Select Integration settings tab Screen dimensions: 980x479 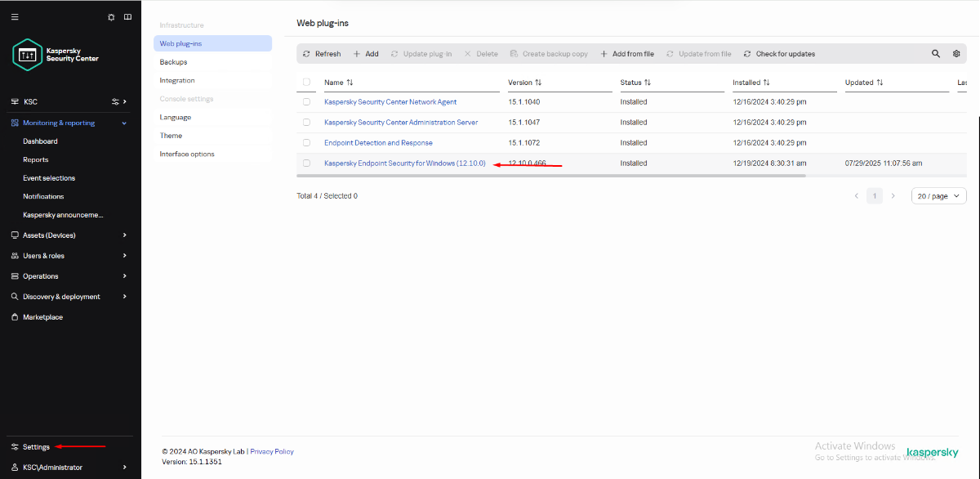click(x=212, y=81)
